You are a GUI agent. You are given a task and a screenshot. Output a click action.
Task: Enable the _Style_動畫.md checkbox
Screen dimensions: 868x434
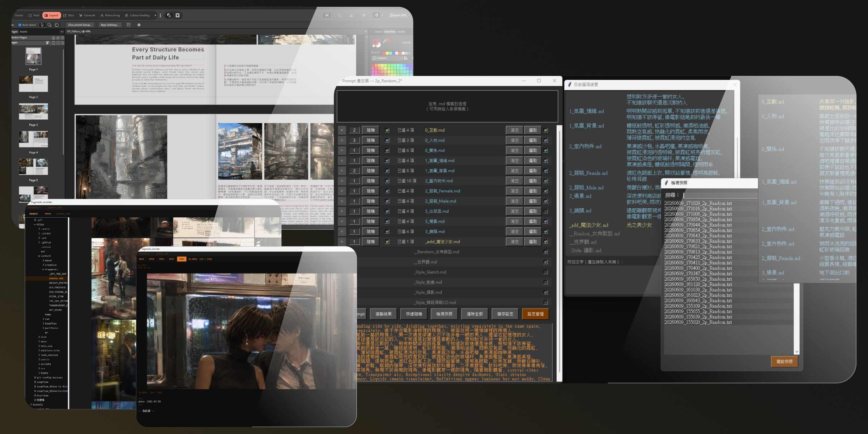[x=546, y=282]
